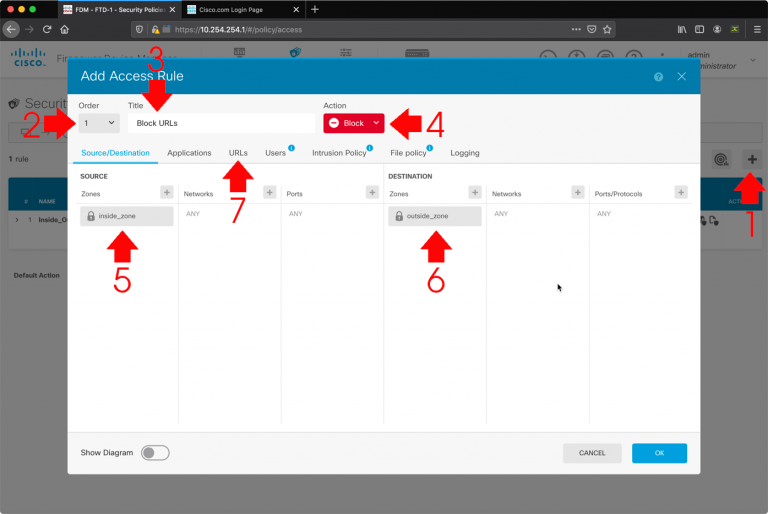Bookmark this page with star icon

[x=607, y=29]
